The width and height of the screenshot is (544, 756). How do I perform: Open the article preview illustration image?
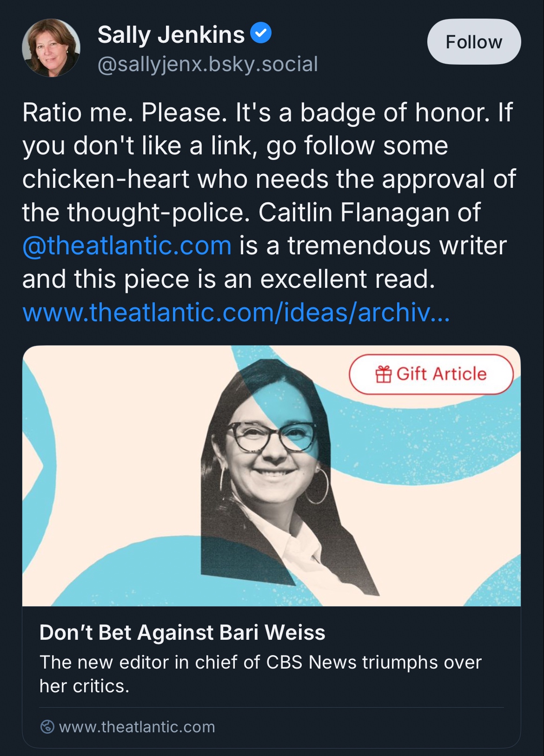pos(272,476)
